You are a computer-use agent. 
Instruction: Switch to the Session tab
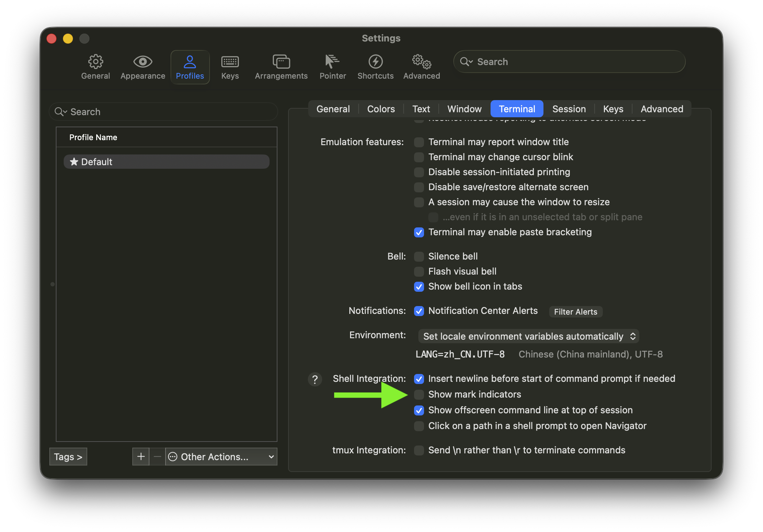(569, 109)
